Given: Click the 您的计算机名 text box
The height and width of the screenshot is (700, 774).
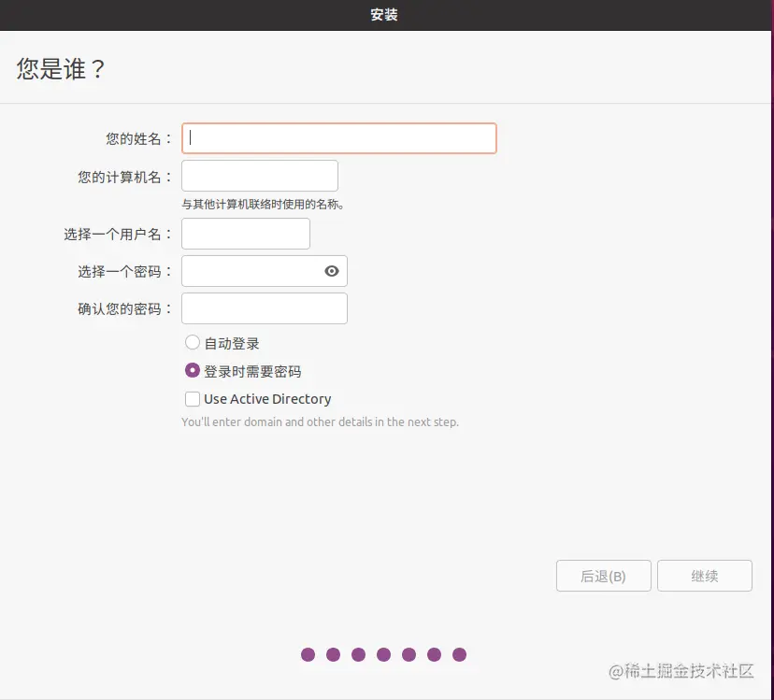Looking at the screenshot, I should (x=259, y=176).
